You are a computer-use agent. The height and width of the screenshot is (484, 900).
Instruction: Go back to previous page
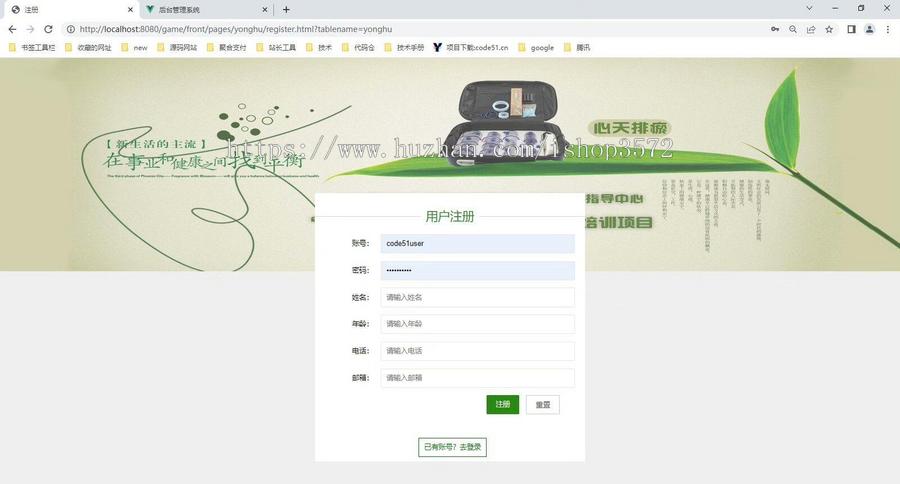[13, 29]
